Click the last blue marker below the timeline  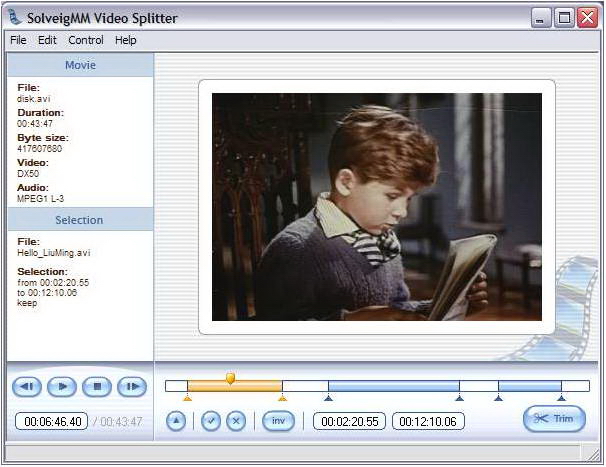[561, 398]
